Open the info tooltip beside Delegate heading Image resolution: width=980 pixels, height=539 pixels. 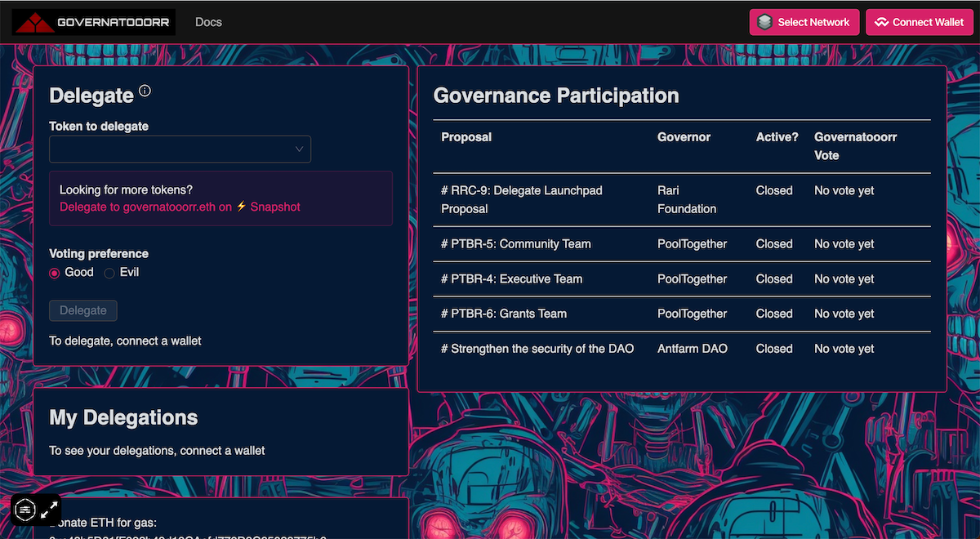pyautogui.click(x=145, y=90)
